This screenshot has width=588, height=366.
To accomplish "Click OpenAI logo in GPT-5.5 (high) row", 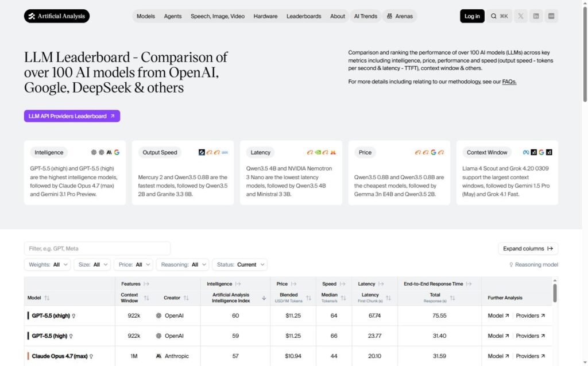I will pyautogui.click(x=158, y=336).
